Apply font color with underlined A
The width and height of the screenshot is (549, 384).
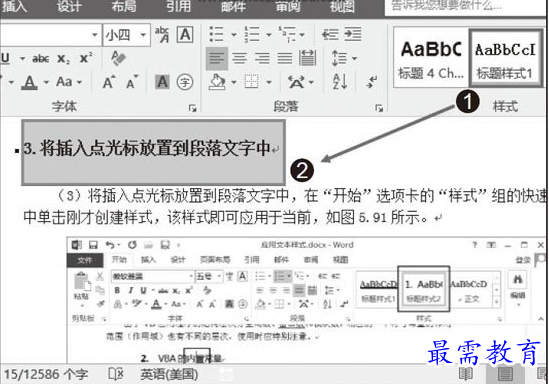click(30, 82)
